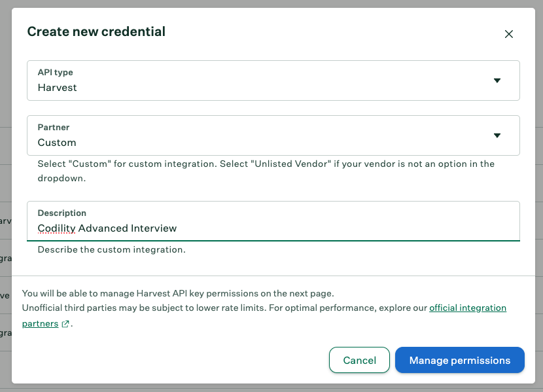
Task: Expand the Partner selector showing Custom
Action: 262,135
